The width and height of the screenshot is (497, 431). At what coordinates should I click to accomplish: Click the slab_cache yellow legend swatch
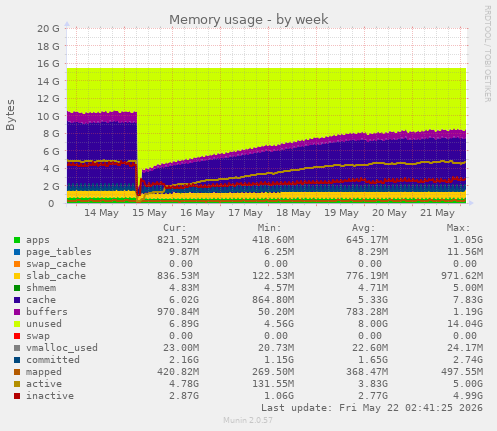pos(17,276)
